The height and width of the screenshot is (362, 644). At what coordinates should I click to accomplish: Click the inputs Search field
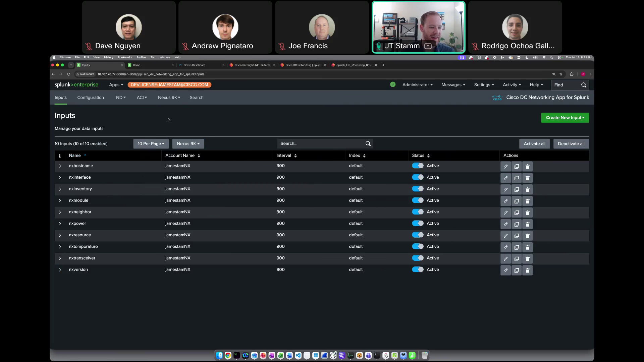pos(325,144)
